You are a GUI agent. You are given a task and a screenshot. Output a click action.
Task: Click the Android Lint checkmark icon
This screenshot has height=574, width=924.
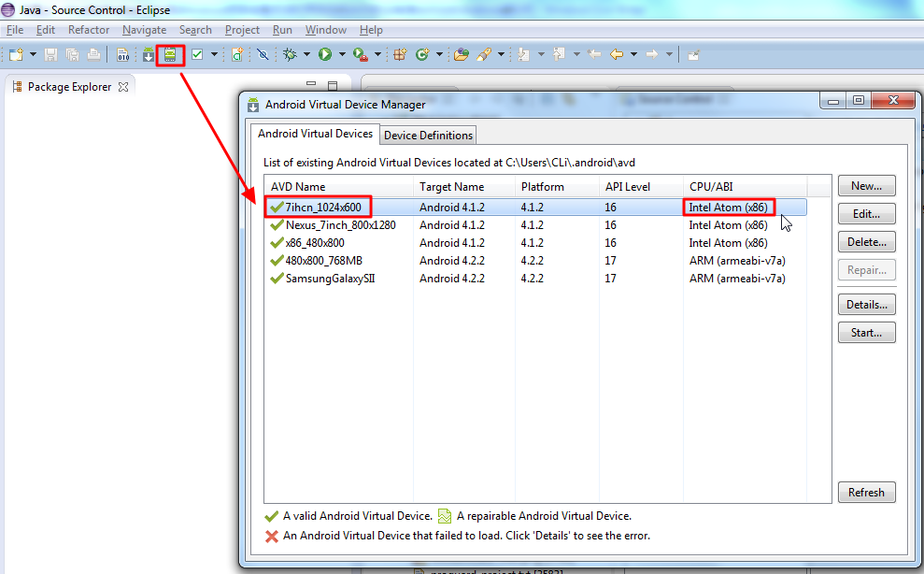pyautogui.click(x=197, y=55)
